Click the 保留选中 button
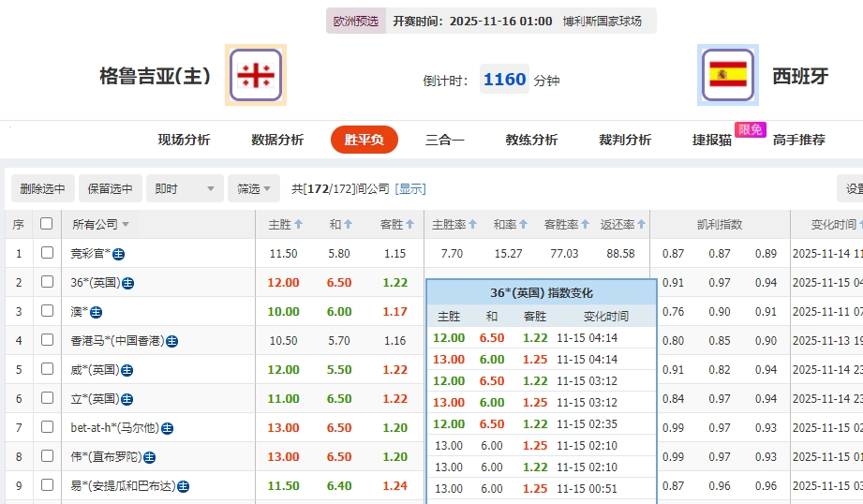The image size is (863, 504). pos(110,188)
